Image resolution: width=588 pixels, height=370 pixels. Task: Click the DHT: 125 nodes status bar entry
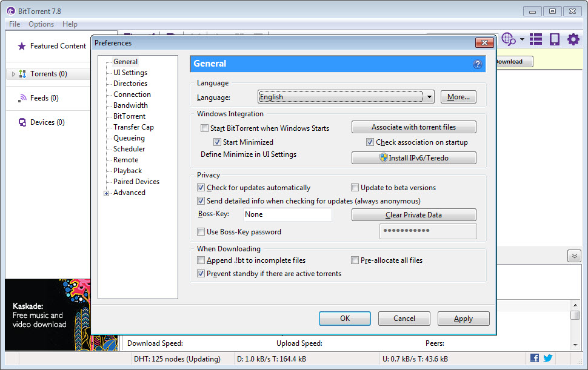[x=177, y=358]
